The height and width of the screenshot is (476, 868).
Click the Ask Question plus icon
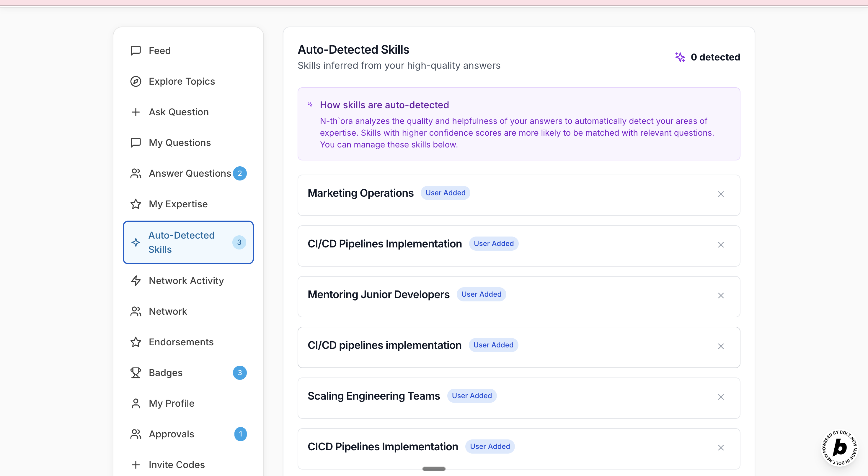[x=136, y=112]
